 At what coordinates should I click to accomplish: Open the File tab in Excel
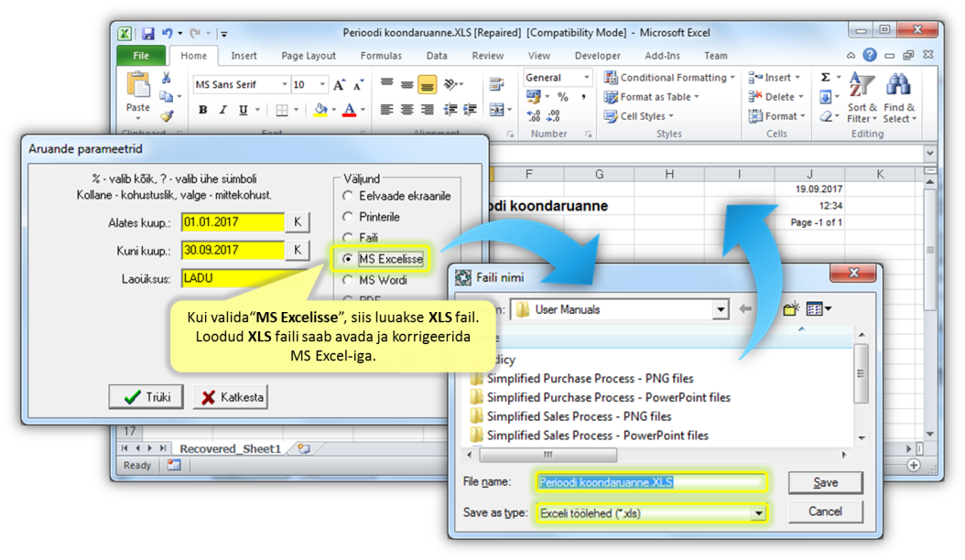click(141, 56)
